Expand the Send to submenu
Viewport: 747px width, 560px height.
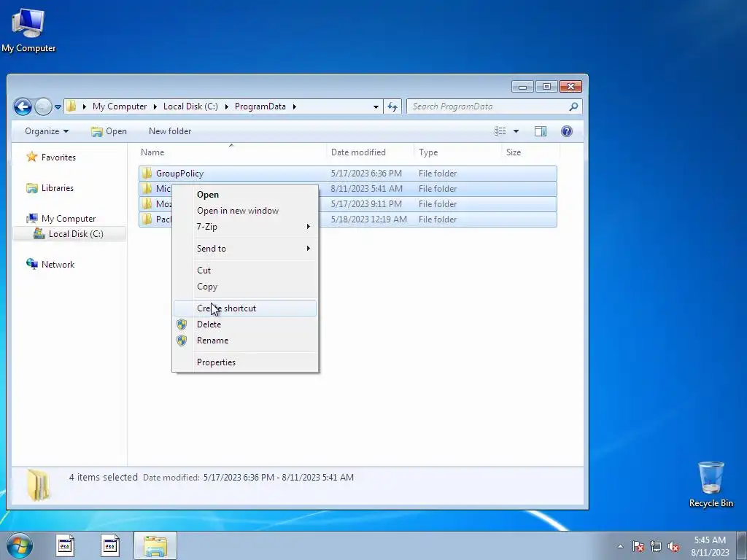point(245,249)
